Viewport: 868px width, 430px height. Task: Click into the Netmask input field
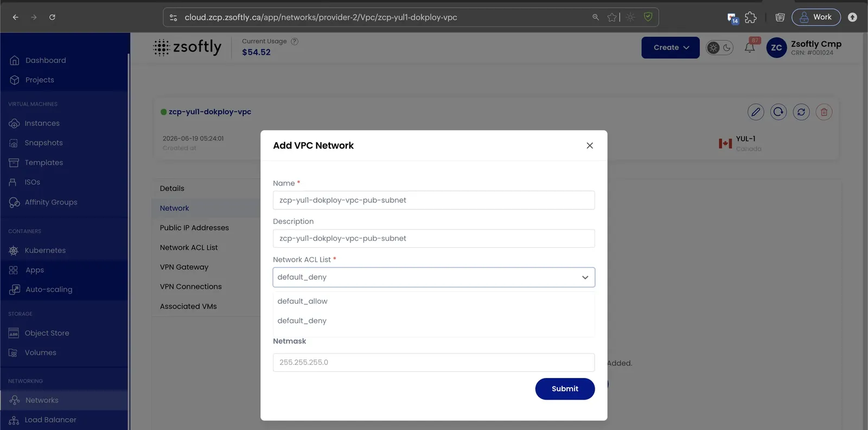click(x=434, y=362)
